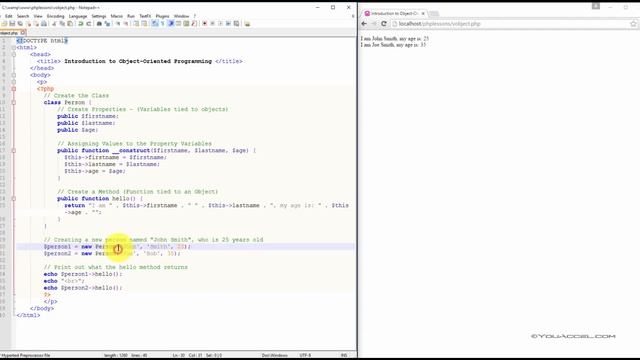
Task: Click the Zoom In toolbar icon
Action: [x=118, y=24]
